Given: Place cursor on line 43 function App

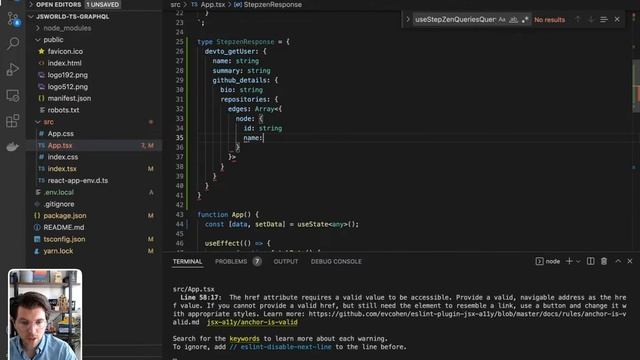Looking at the screenshot, I should tap(228, 215).
